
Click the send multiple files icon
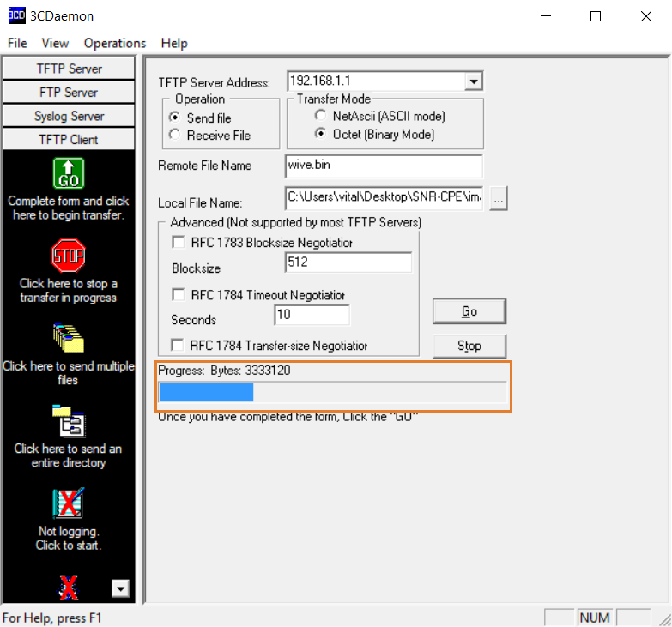pyautogui.click(x=69, y=339)
